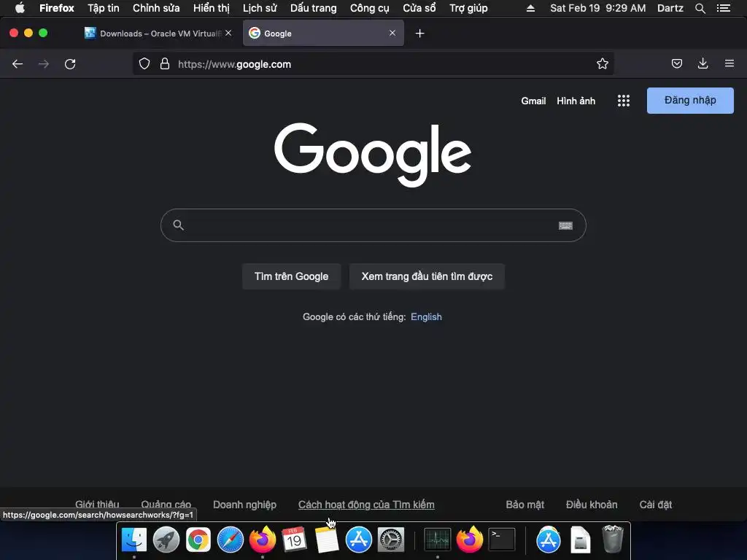Open the Gmail link
Screen dimensions: 747x560
click(x=533, y=101)
